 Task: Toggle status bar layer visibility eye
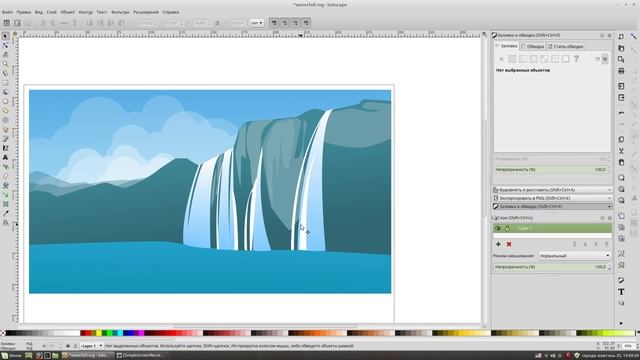(68, 346)
